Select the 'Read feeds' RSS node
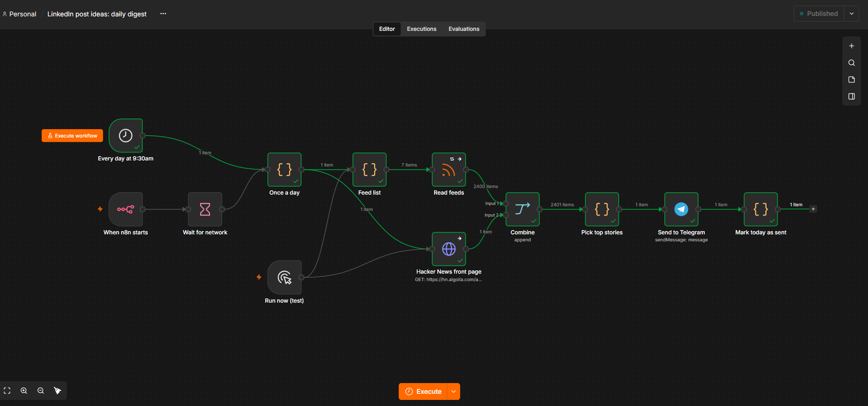Viewport: 868px width, 406px height. coord(449,169)
